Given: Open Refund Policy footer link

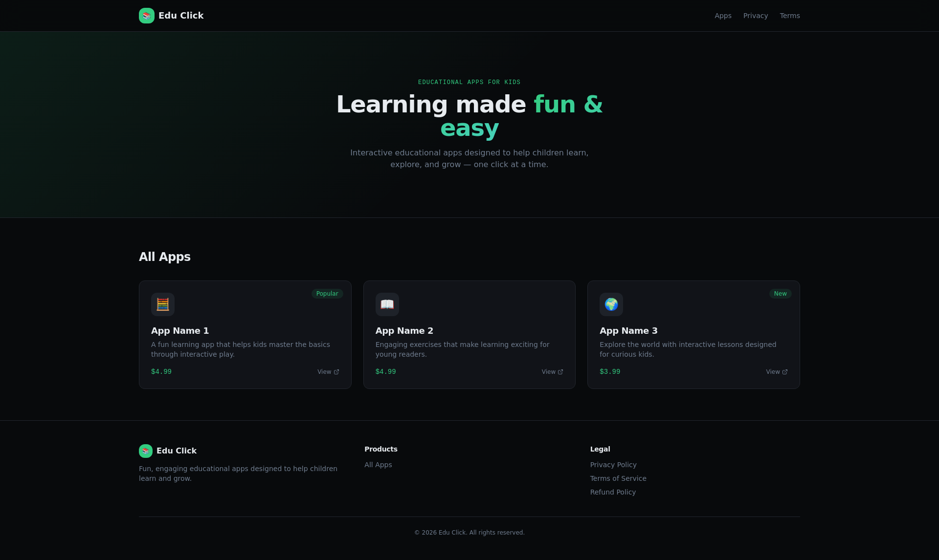Looking at the screenshot, I should [x=613, y=492].
